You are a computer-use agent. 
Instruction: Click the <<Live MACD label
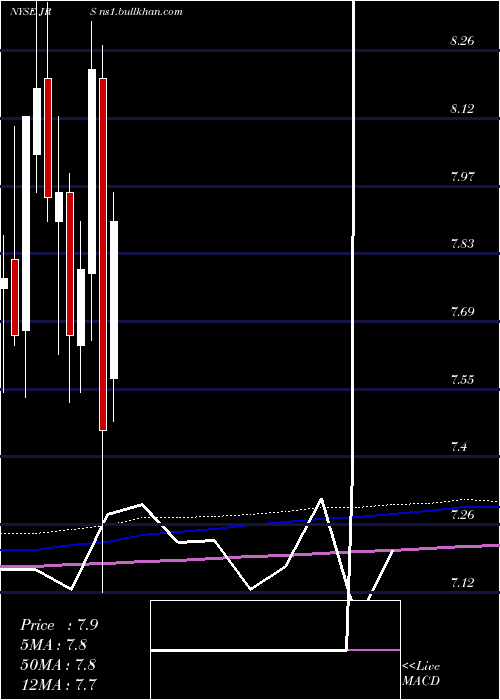click(x=421, y=674)
